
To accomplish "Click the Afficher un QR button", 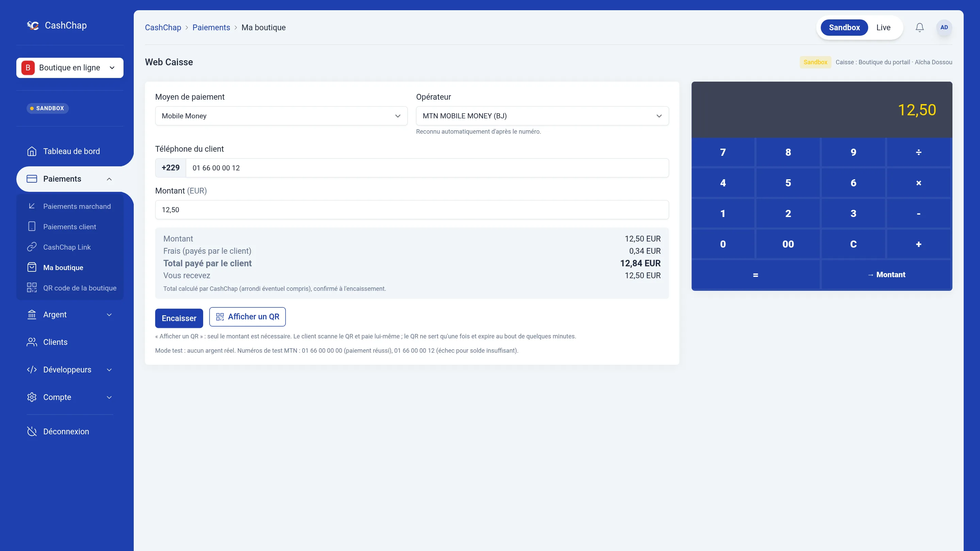I will (247, 317).
